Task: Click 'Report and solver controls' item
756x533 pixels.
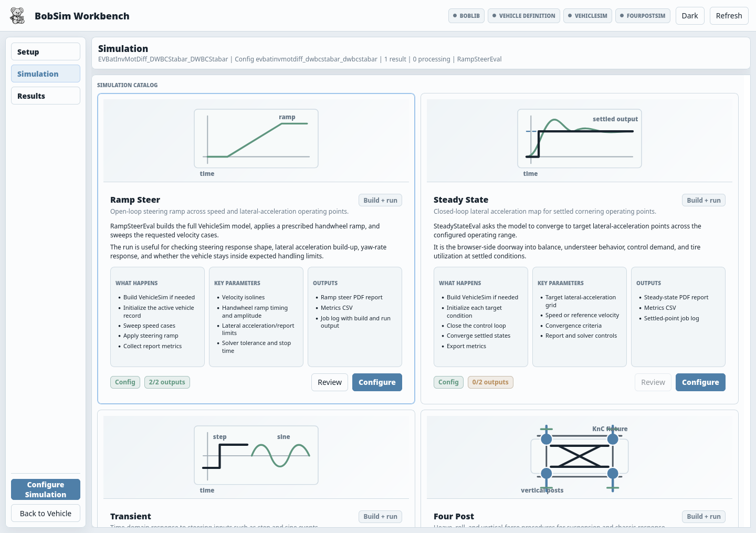Action: point(581,336)
